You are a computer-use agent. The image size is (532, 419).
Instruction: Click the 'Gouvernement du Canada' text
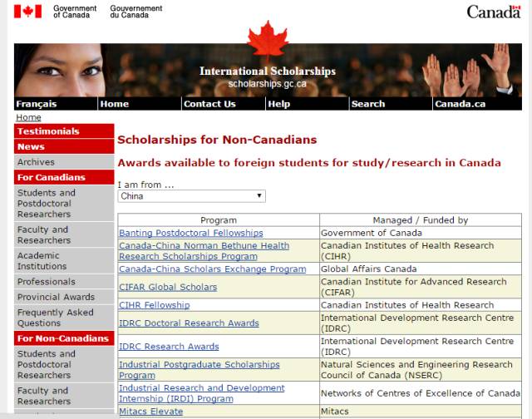pos(136,12)
